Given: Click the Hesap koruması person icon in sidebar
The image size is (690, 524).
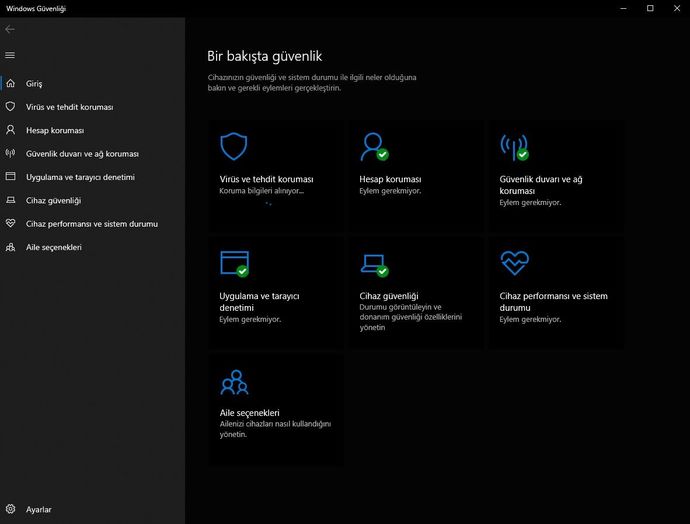Looking at the screenshot, I should click(x=11, y=130).
